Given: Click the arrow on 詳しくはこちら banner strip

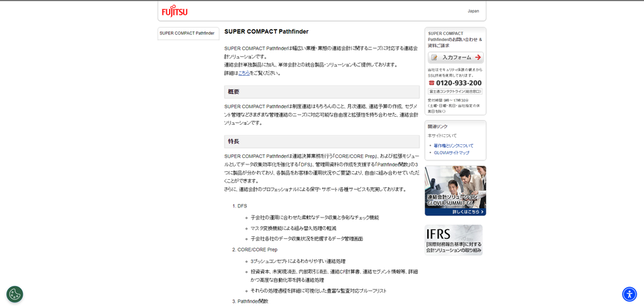Looking at the screenshot, I should click(x=482, y=211).
